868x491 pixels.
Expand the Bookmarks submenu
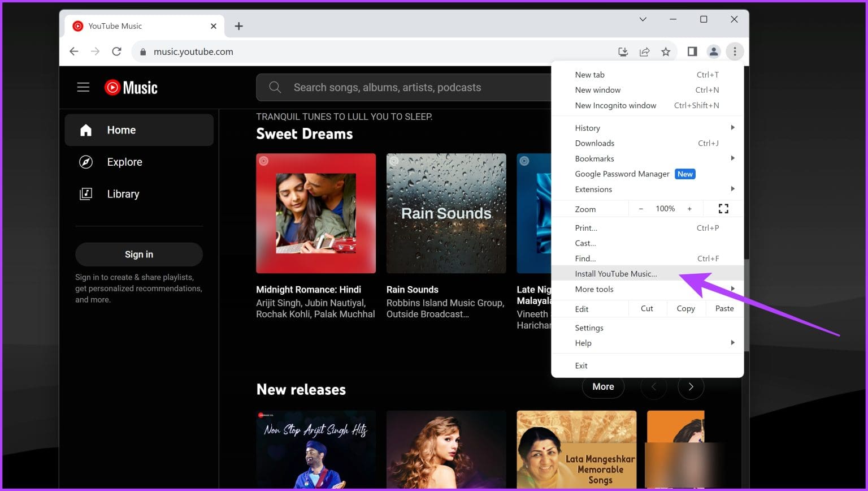pos(594,158)
